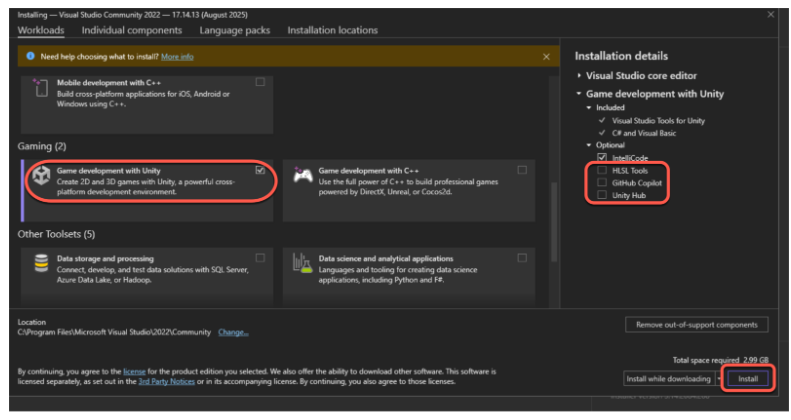Uncheck Game development with Unity workload
Screen dimensions: 791x420
[260, 171]
